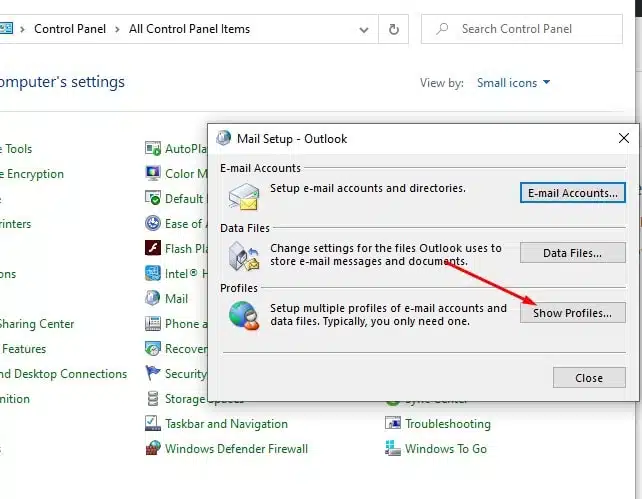Expand chevron after Control Panel breadcrumb
The height and width of the screenshot is (499, 642).
click(x=117, y=29)
